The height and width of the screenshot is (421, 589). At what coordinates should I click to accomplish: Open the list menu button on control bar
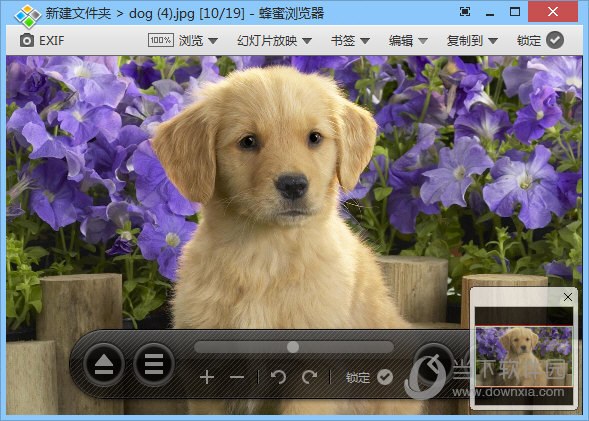point(154,364)
